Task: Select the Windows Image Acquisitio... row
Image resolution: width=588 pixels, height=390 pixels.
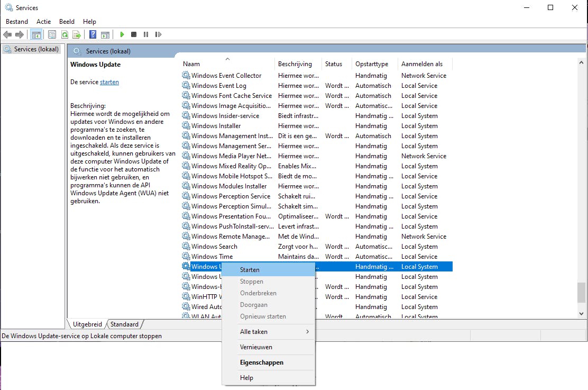Action: coord(317,106)
